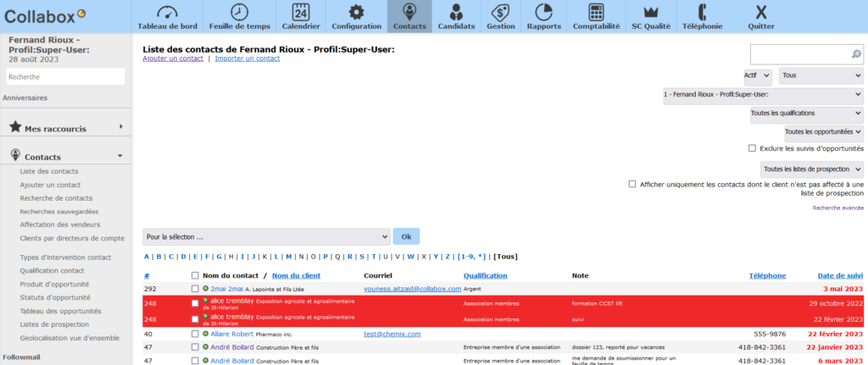This screenshot has height=365, width=868.
Task: Open SC Qualité crown icon
Action: (651, 13)
